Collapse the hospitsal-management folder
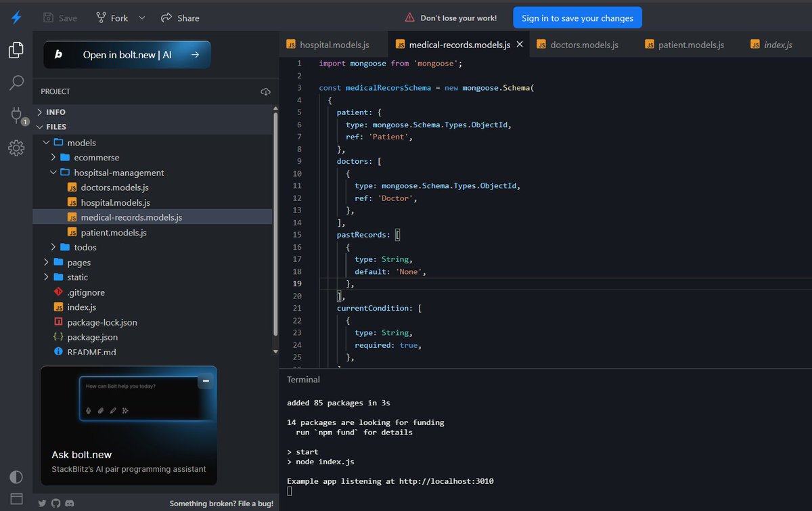Image resolution: width=812 pixels, height=511 pixels. [x=153, y=173]
